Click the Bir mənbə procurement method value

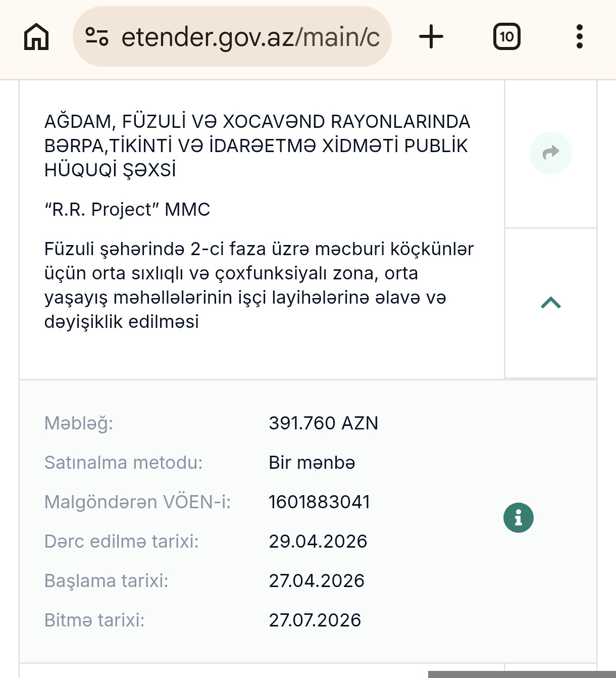click(x=312, y=463)
